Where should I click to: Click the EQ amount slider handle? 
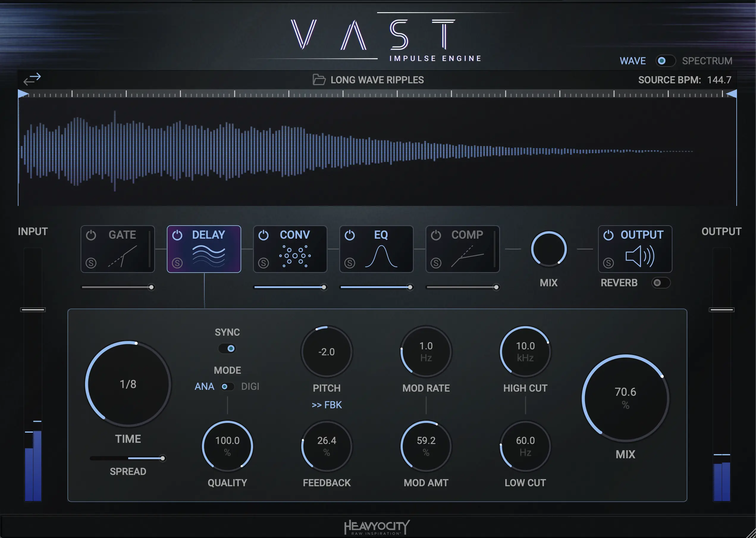(410, 287)
